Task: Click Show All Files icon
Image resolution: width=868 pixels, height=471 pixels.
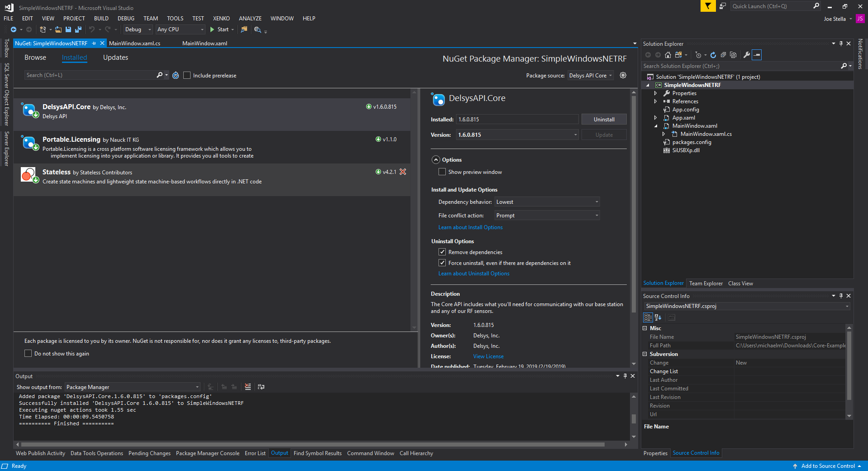Action: click(733, 55)
